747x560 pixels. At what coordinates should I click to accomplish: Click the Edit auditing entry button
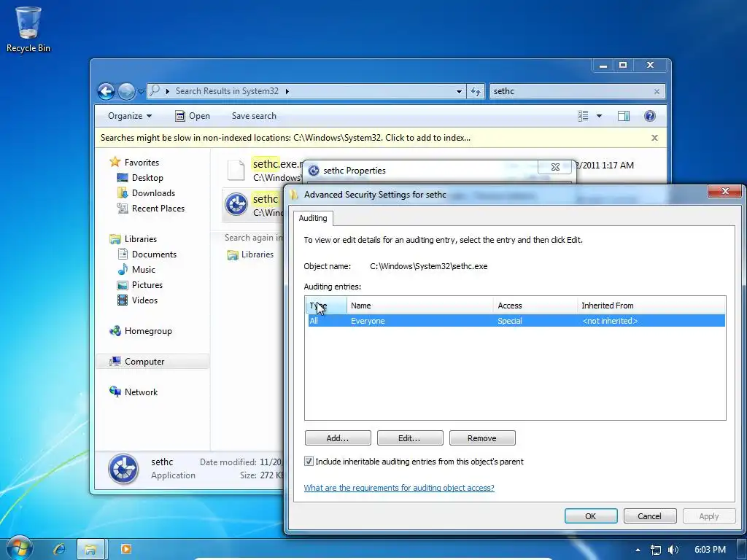click(x=410, y=438)
